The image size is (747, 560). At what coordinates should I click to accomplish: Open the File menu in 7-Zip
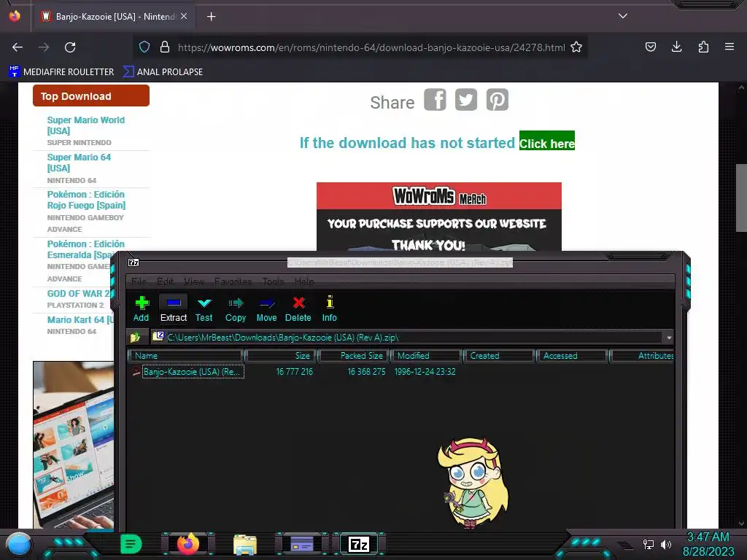point(138,281)
